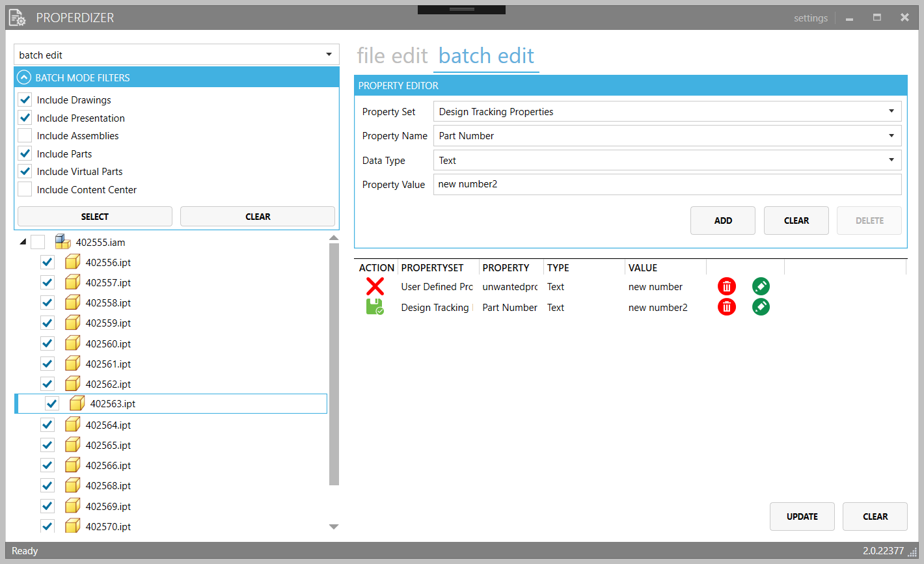Click the 'User Defined' property set cell

[437, 287]
